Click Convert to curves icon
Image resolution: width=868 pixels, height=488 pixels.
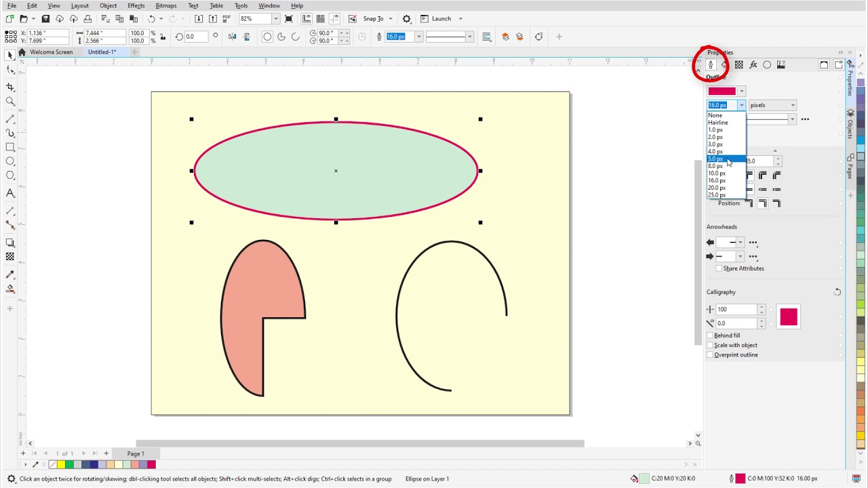[539, 37]
